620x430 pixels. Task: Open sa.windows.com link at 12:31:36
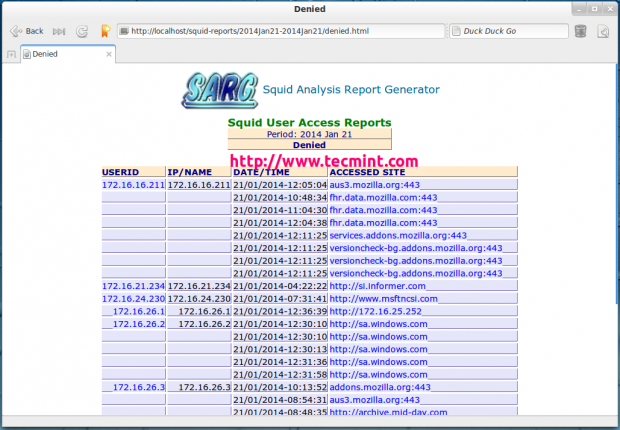click(x=378, y=362)
